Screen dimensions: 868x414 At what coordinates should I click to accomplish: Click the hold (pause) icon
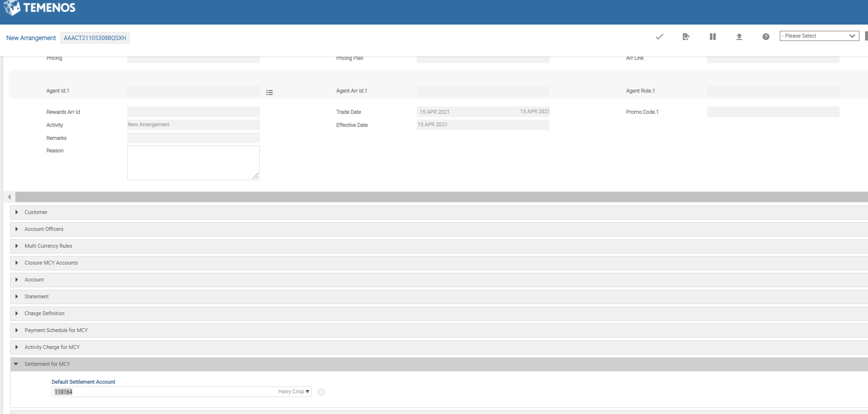point(712,37)
